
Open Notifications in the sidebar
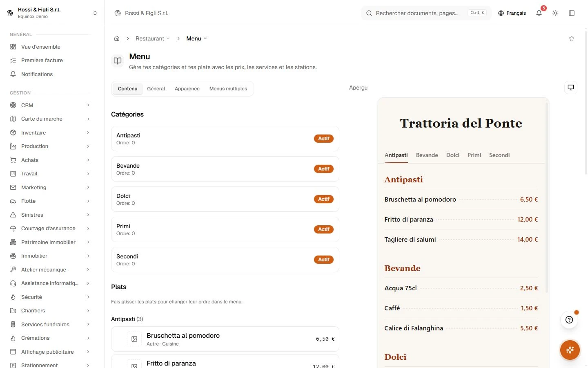[x=50, y=74]
